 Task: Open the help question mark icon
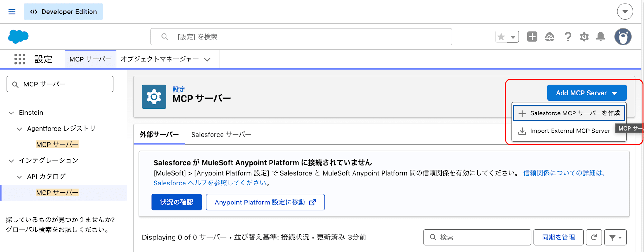tap(568, 37)
